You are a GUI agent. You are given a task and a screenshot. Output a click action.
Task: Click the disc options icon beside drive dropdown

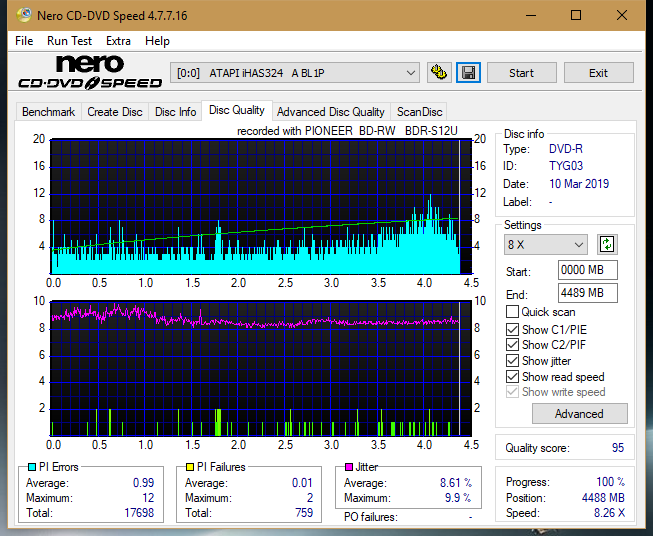(x=439, y=73)
